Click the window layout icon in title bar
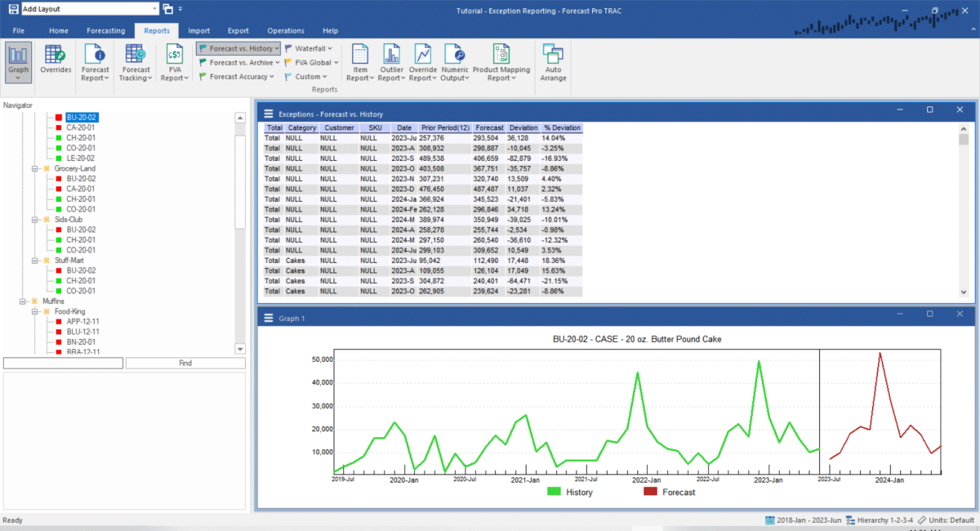The image size is (980, 531). 168,9
